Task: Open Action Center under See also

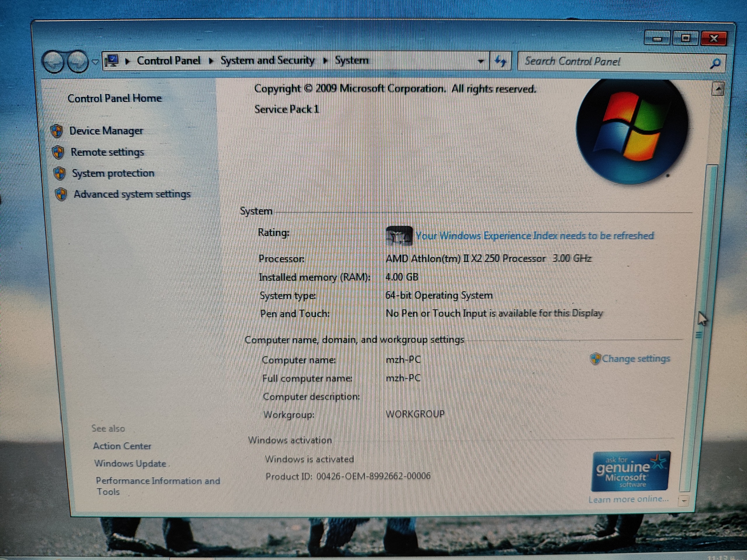Action: point(122,446)
